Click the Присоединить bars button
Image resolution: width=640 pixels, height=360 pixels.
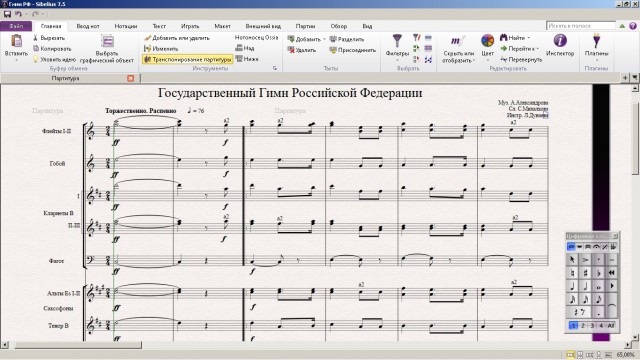click(x=353, y=50)
